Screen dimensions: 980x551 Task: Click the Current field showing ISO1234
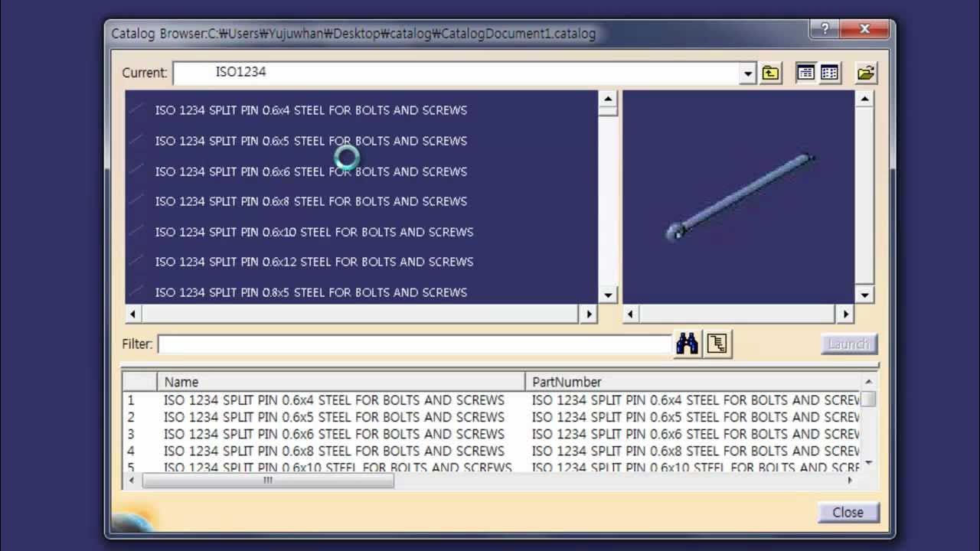[457, 73]
